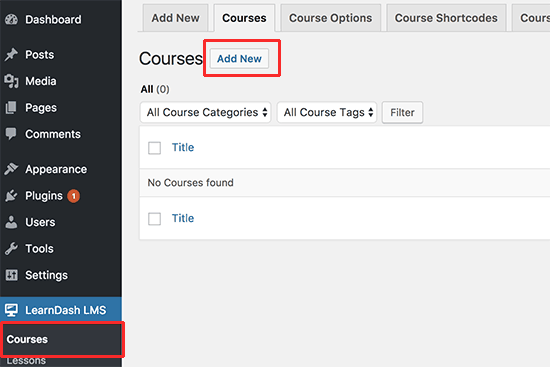Viewport: 550px width, 367px height.
Task: Click the Dashboard gauge icon
Action: 11,19
